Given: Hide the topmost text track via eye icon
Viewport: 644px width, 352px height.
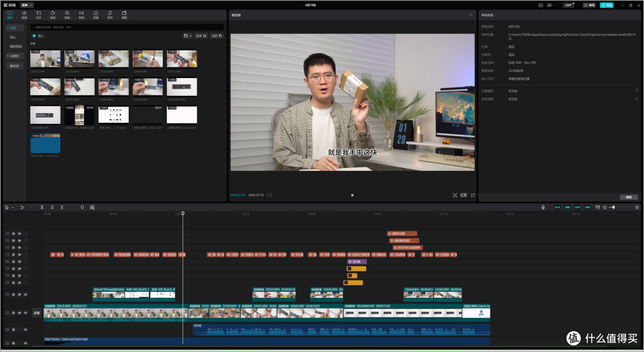Looking at the screenshot, I should (x=19, y=233).
